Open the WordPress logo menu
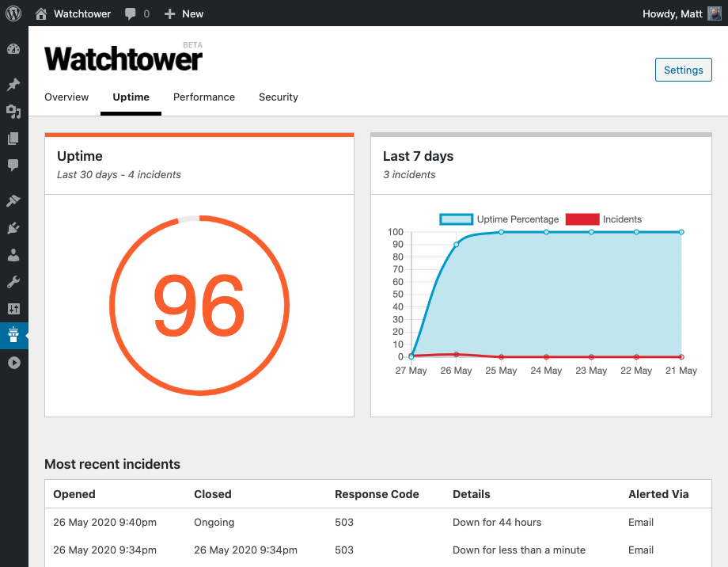 [13, 13]
